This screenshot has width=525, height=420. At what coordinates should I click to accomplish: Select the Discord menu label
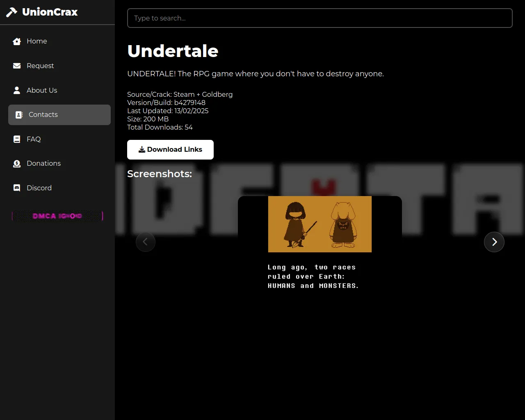[39, 188]
